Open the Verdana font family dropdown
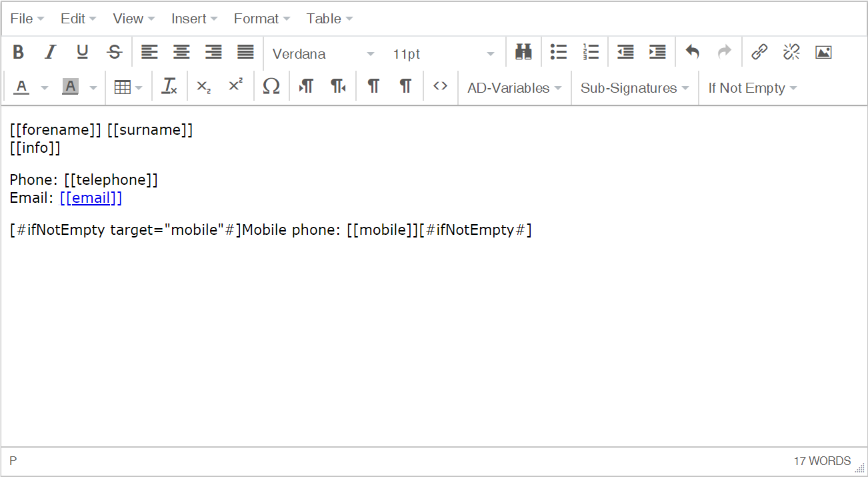Image resolution: width=868 pixels, height=477 pixels. (323, 53)
